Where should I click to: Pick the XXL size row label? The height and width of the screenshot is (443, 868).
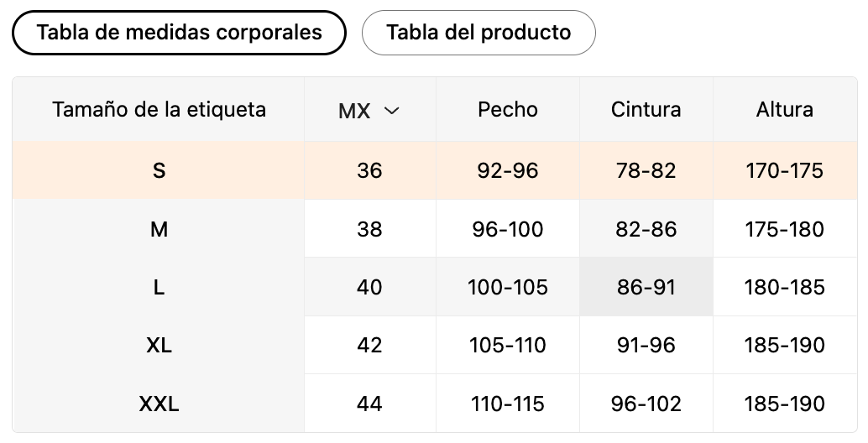coord(159,404)
